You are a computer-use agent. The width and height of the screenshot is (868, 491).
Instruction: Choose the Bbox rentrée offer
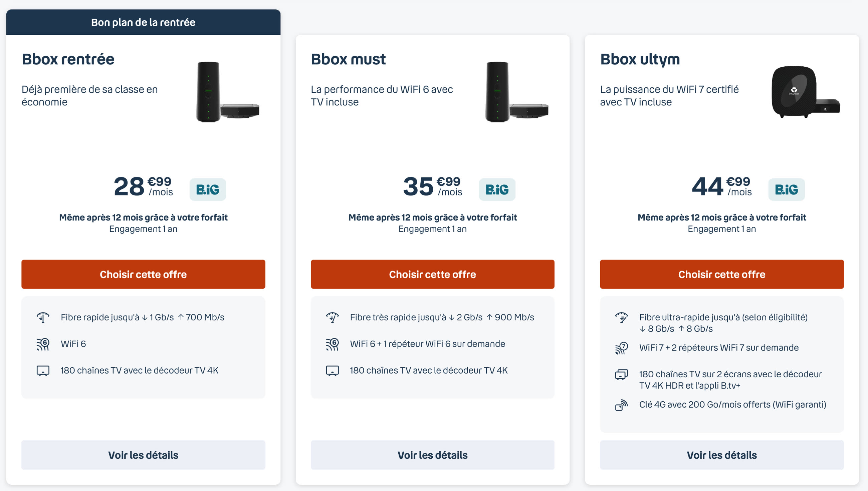[143, 274]
